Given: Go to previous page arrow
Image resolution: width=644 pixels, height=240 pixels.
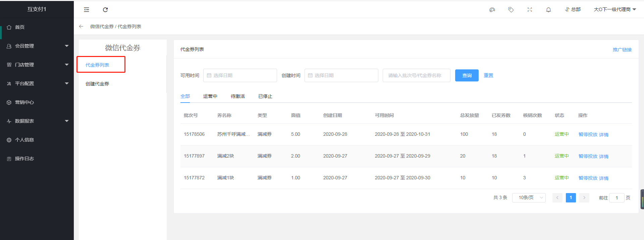Looking at the screenshot, I should pos(557,198).
